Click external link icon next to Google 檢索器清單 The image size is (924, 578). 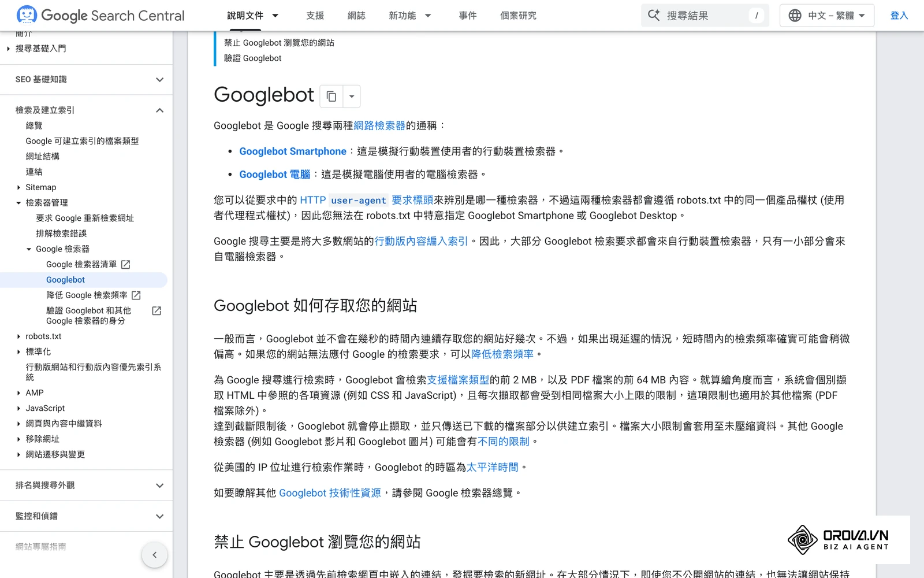(x=126, y=264)
